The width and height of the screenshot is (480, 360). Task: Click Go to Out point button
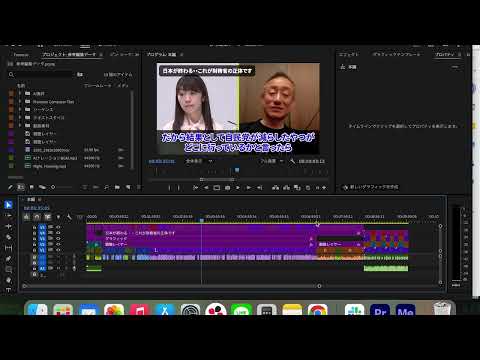pos(259,188)
